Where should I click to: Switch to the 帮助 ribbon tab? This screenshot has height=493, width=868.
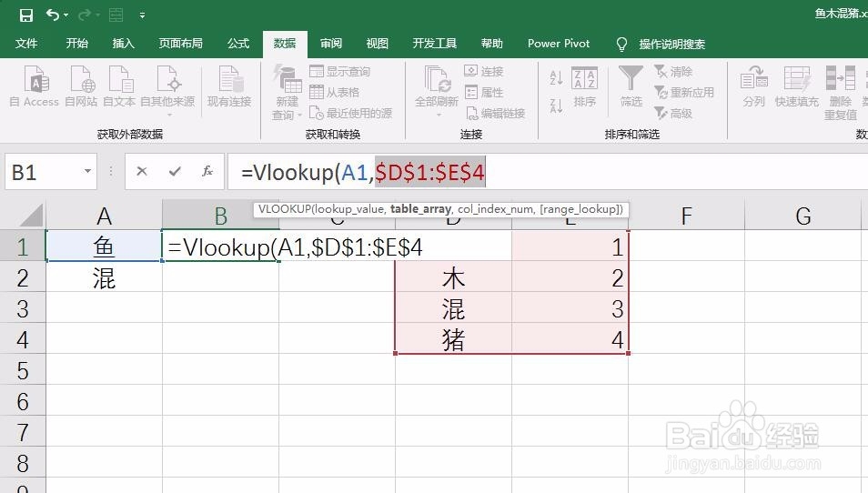(491, 43)
